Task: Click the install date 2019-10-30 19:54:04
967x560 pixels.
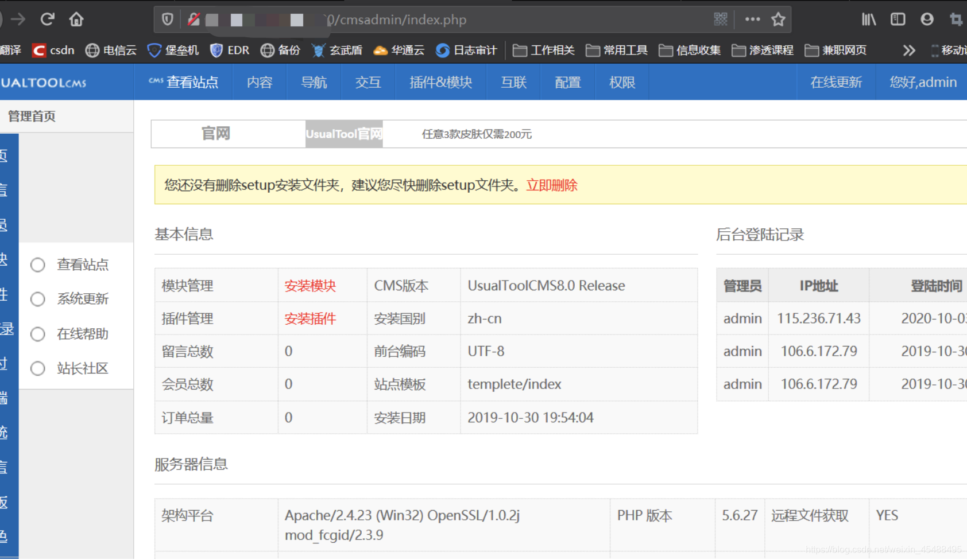Action: point(531,418)
